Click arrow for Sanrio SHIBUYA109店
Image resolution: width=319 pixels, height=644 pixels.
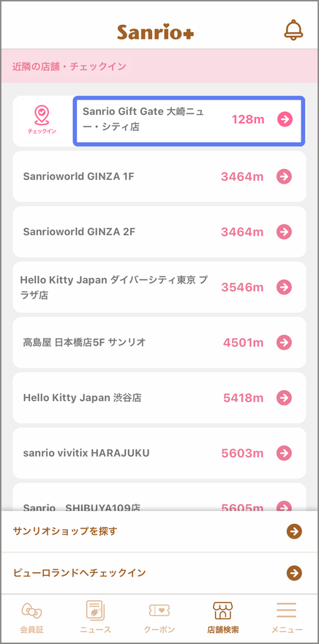point(284,506)
